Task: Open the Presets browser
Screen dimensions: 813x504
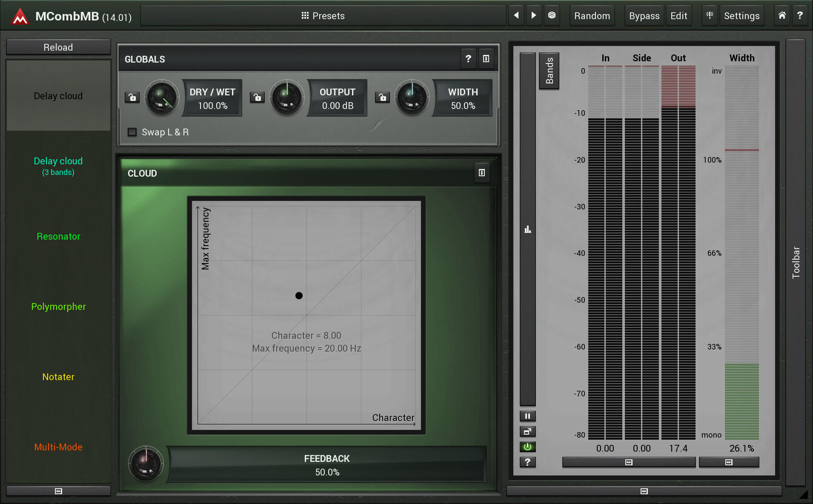Action: [x=323, y=16]
